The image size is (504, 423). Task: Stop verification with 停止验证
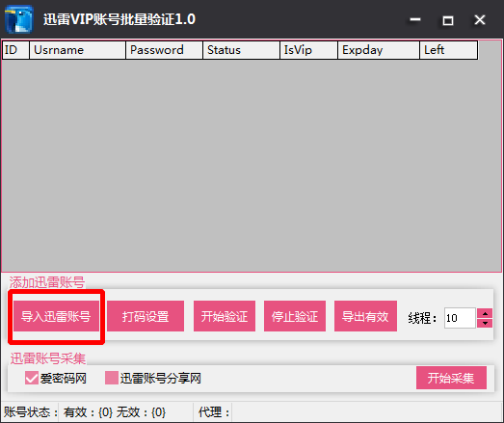[x=295, y=316]
